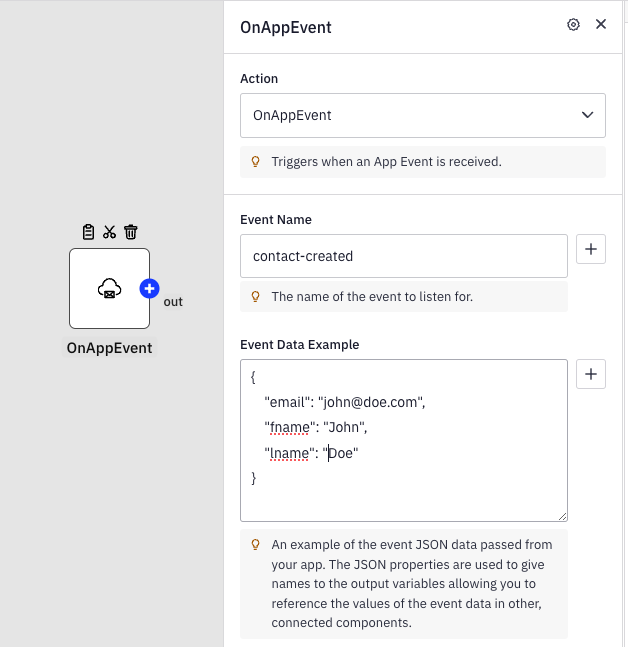Click the lightbulb icon under the Action dropdown
Image resolution: width=628 pixels, height=647 pixels.
255,161
